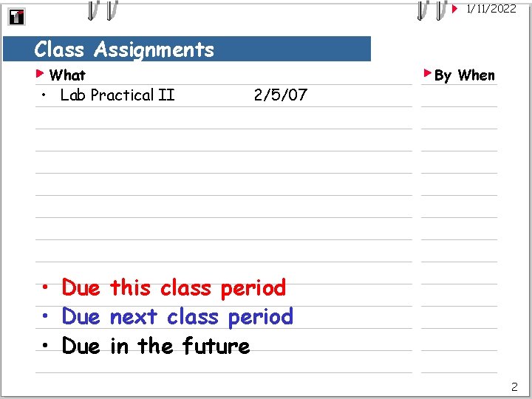
Task: Select the Class Assignments title bar
Action: coord(186,50)
